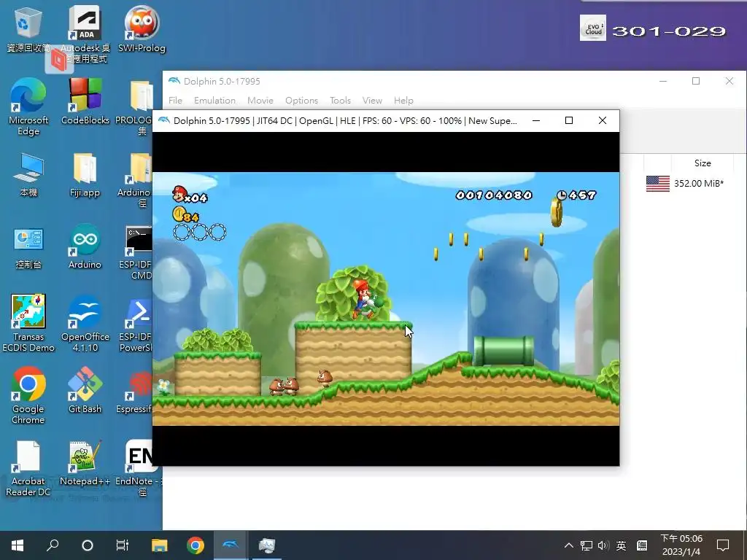Viewport: 747px width, 560px height.
Task: Minimize the game render window
Action: tap(536, 121)
